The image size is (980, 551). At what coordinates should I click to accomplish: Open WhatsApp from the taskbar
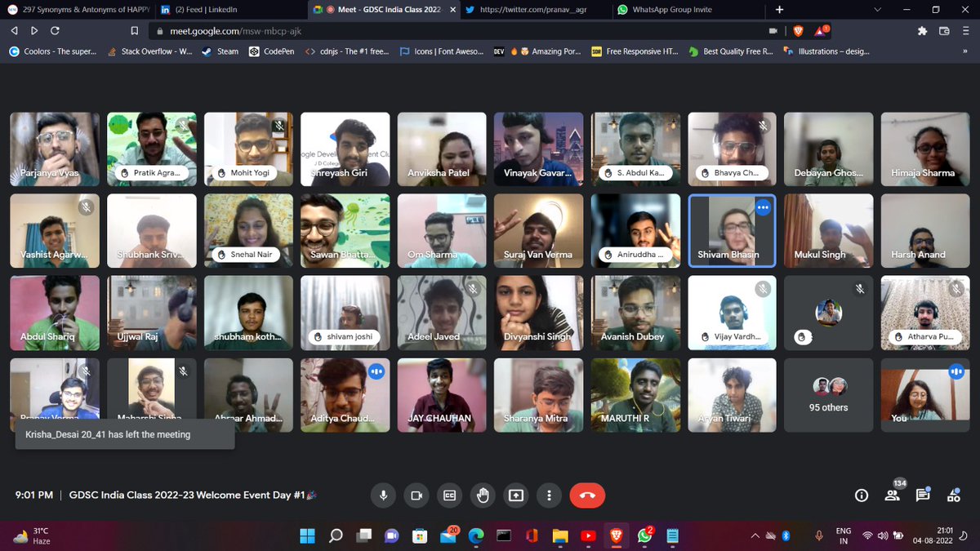[644, 535]
